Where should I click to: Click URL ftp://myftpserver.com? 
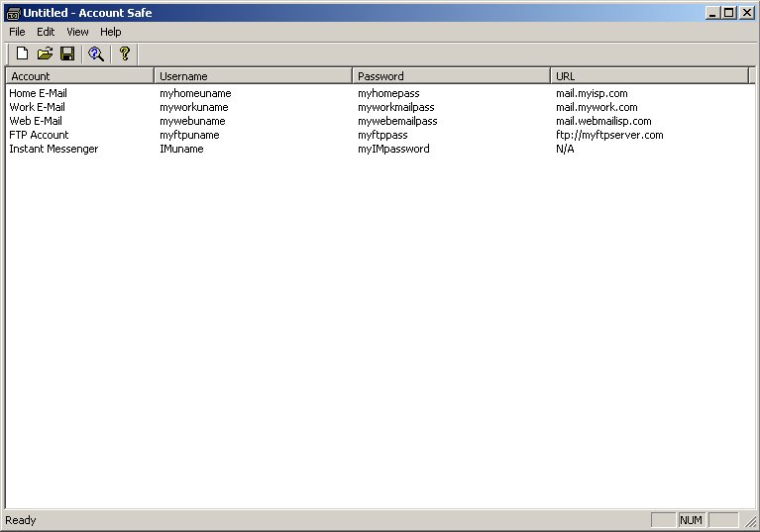609,135
